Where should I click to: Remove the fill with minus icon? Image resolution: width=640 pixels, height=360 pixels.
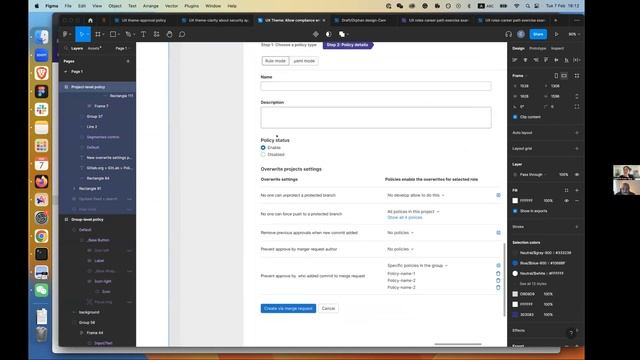577,200
